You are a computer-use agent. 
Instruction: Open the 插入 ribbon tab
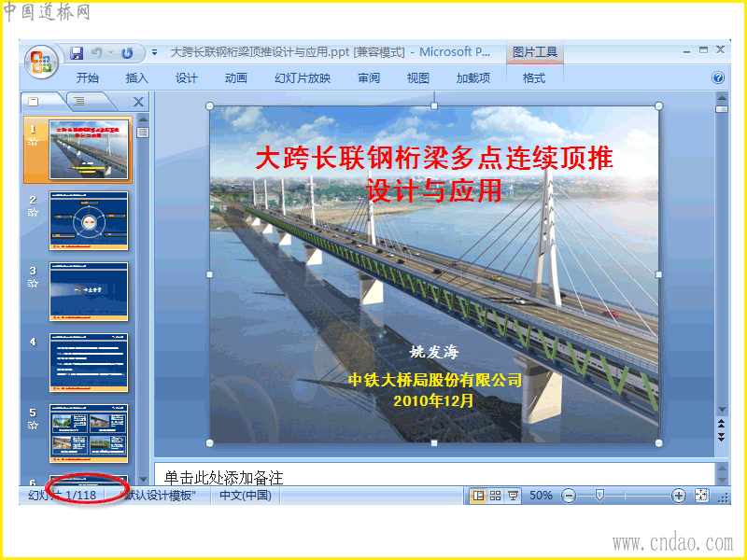136,78
